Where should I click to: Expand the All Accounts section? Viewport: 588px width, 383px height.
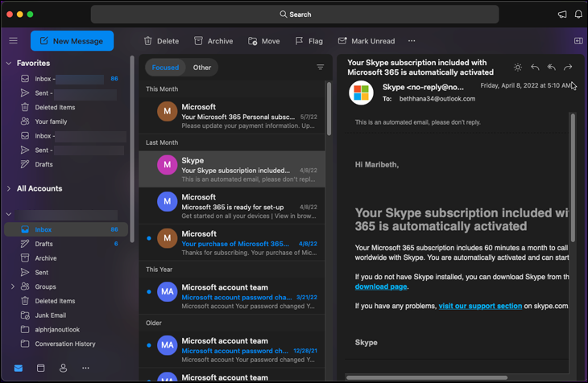coord(9,188)
